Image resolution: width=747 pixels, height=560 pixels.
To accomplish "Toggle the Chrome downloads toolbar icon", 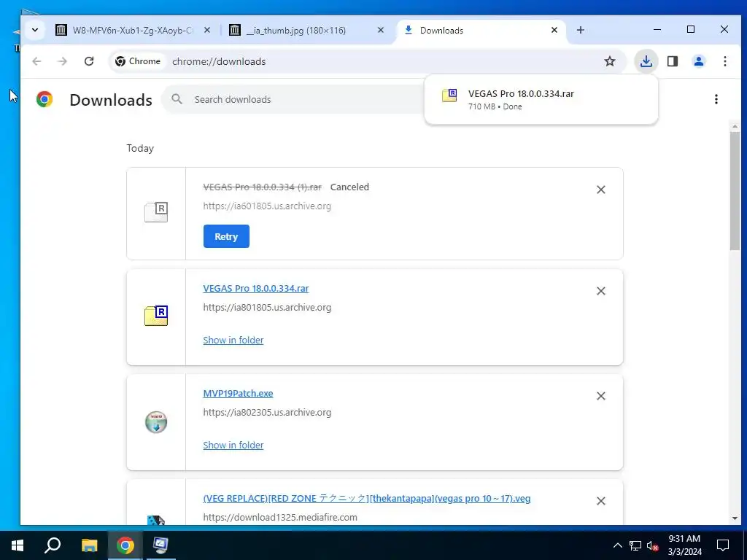I will [x=646, y=61].
